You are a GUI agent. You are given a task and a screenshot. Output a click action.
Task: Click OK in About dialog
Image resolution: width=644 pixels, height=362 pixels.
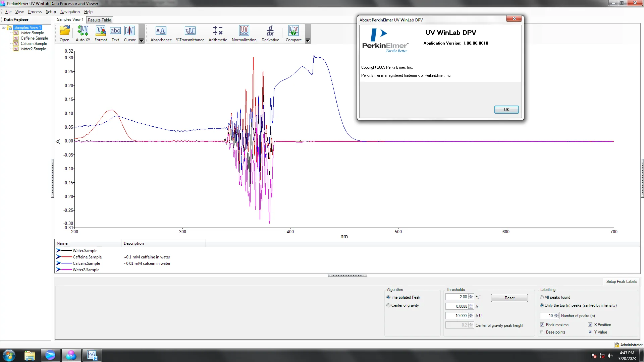tap(506, 110)
